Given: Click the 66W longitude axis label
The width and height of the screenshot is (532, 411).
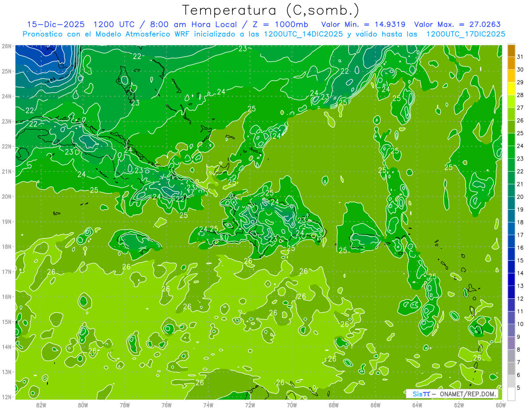Looking at the screenshot, I should point(376,405).
